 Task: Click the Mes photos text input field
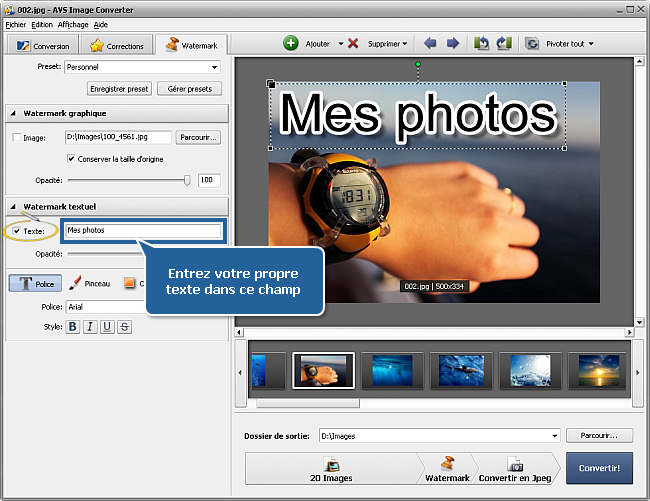[142, 231]
